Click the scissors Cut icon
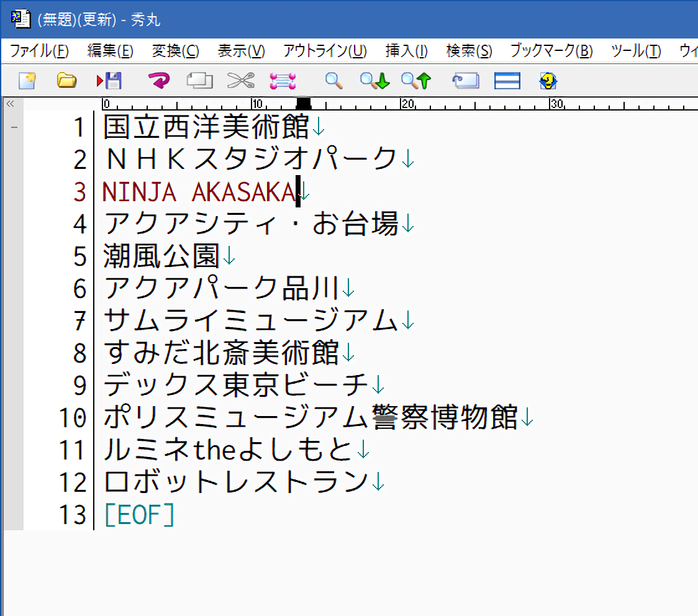This screenshot has height=616, width=698. click(241, 80)
